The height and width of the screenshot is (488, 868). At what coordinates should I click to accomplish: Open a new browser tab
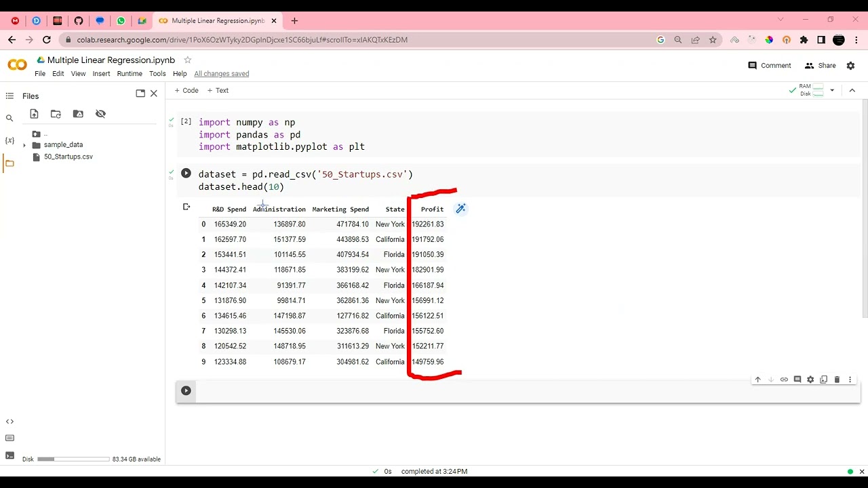click(294, 21)
